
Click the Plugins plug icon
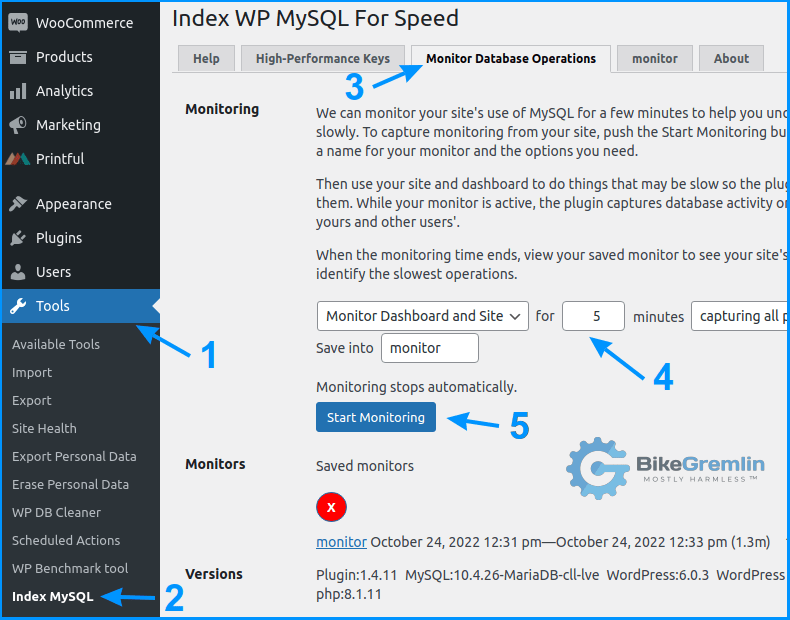[x=18, y=238]
